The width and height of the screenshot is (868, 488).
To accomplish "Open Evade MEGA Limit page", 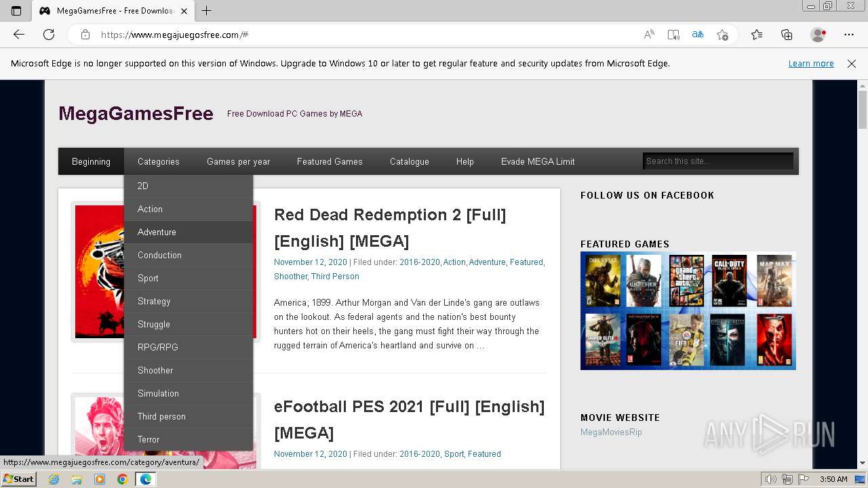I will 538,161.
